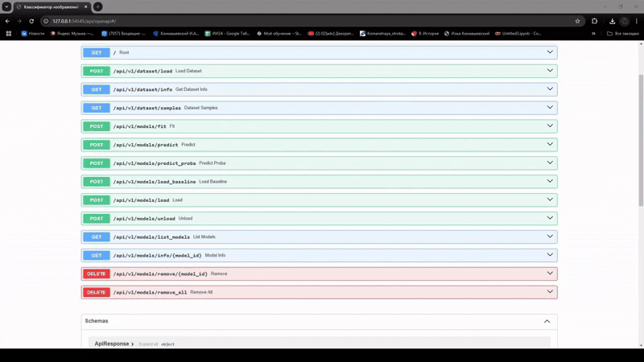Click the tab search arrow at top-left
644x362 pixels.
[7, 6]
